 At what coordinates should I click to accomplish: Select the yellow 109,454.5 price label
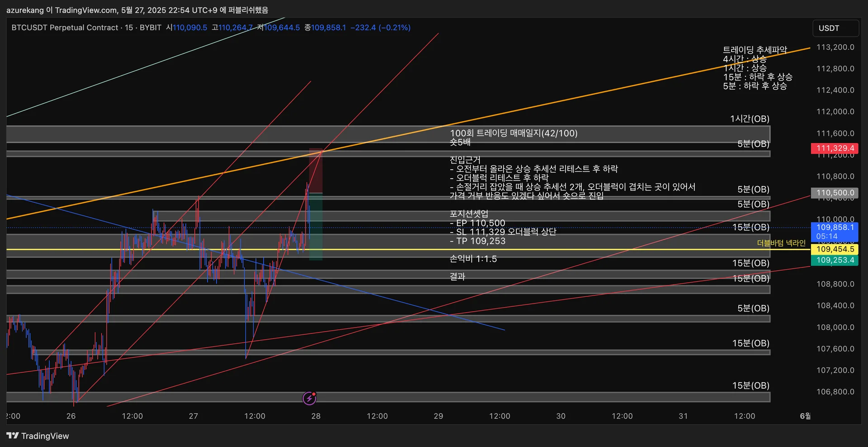point(835,249)
